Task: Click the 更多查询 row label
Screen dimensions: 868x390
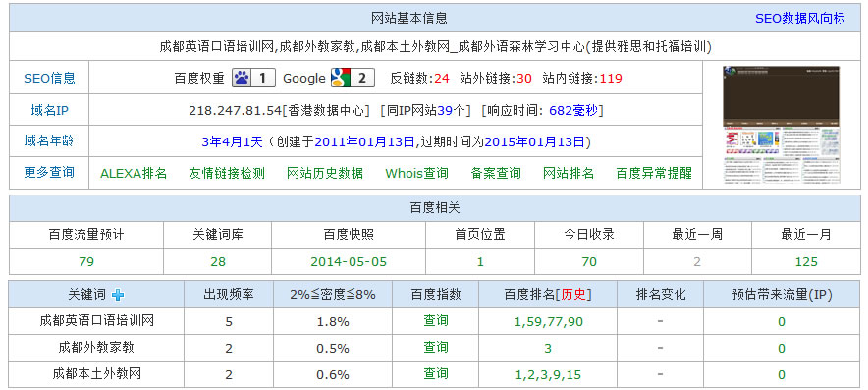Action: click(49, 173)
